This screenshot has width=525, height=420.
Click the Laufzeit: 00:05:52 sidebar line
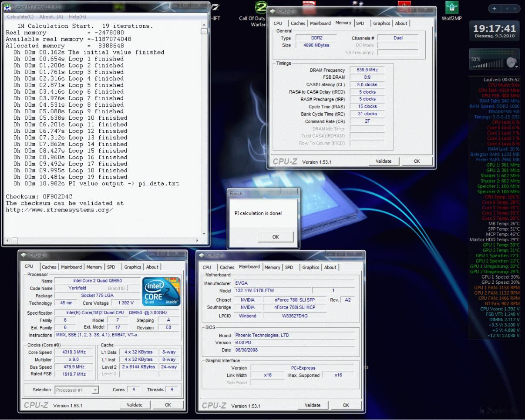point(501,80)
